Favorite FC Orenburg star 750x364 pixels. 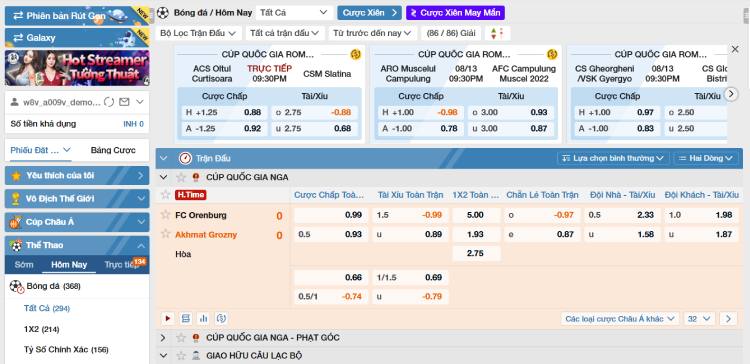165,215
